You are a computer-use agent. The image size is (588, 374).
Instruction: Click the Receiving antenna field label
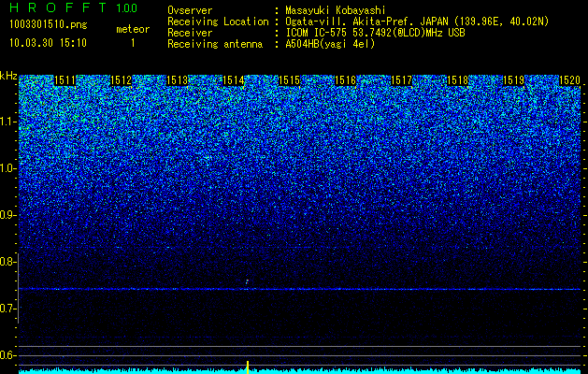tap(215, 44)
